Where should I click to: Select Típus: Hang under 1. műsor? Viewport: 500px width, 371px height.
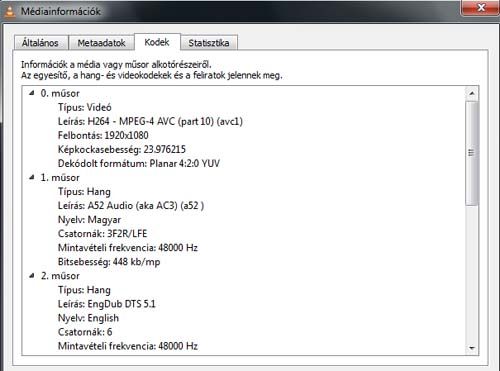(84, 192)
